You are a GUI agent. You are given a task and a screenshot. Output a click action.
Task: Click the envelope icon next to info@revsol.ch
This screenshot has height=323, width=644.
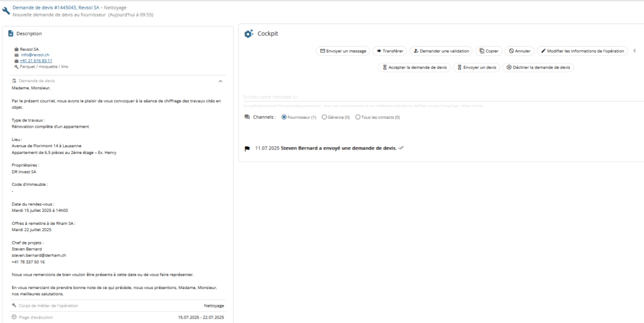tap(16, 55)
